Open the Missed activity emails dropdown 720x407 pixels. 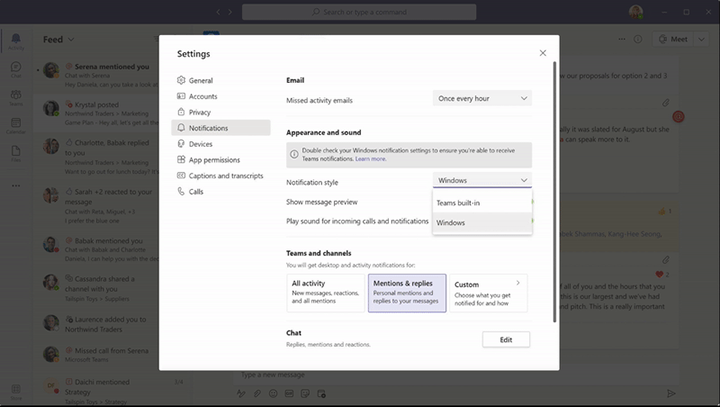click(482, 98)
